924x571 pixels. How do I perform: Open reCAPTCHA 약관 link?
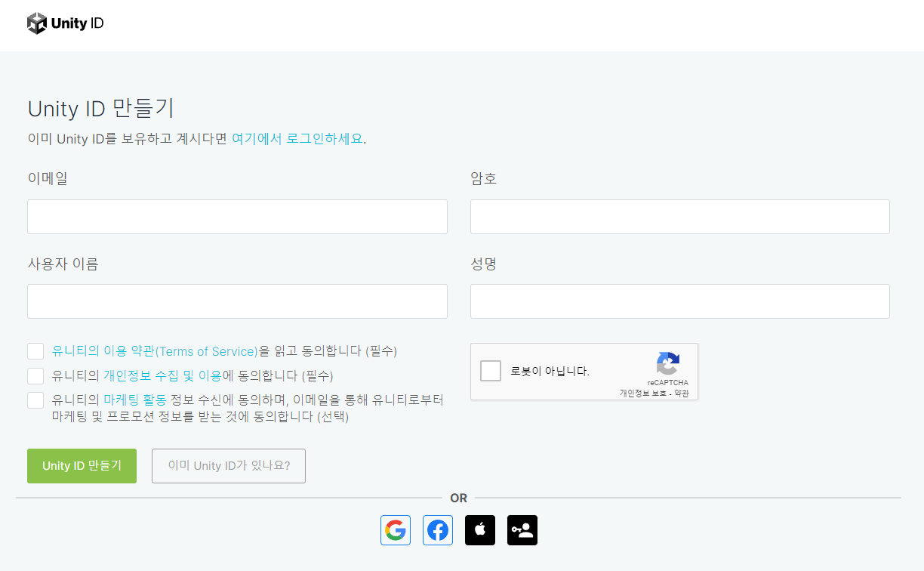[681, 394]
